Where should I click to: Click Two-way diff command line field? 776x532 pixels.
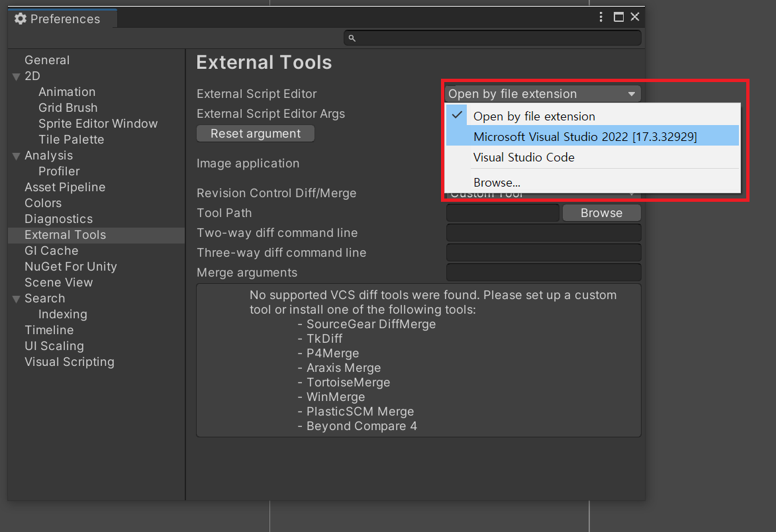(x=544, y=233)
